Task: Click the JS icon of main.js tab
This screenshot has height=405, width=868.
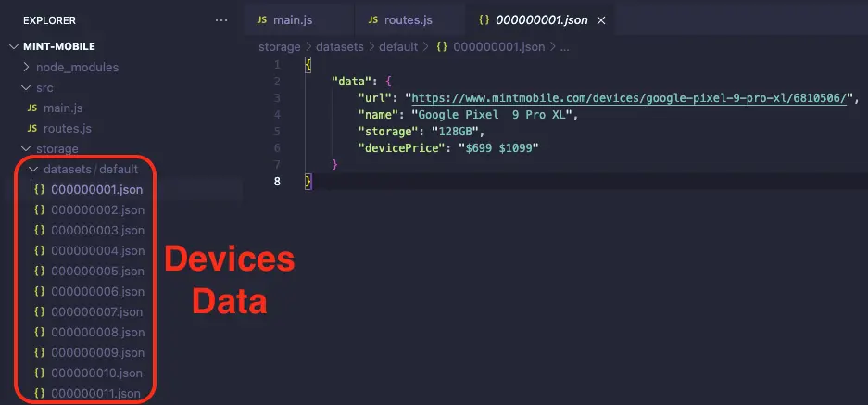Action: 262,20
